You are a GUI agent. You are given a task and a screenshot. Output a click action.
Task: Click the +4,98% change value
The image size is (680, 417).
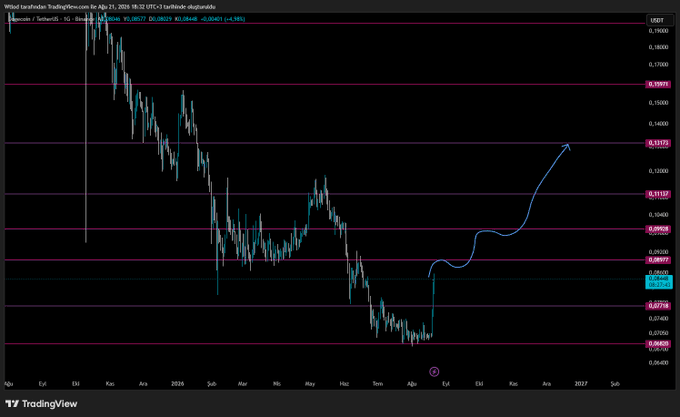tap(233, 19)
